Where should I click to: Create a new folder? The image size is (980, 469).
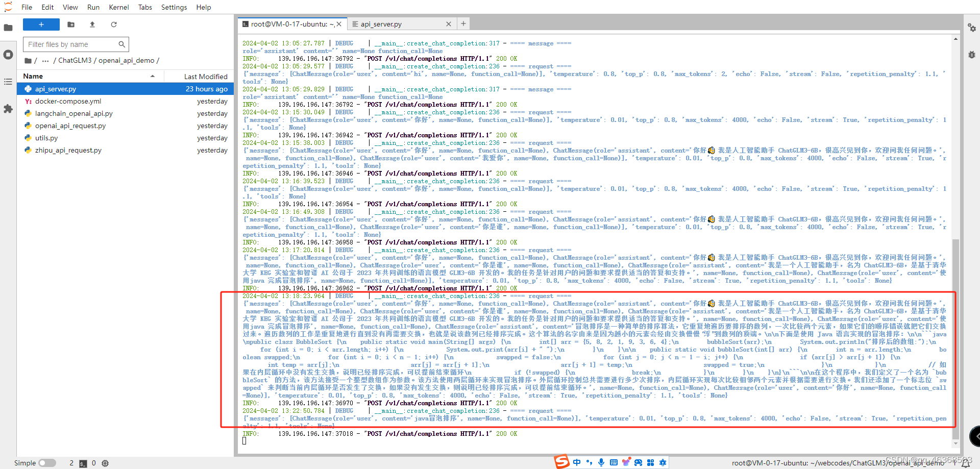71,24
